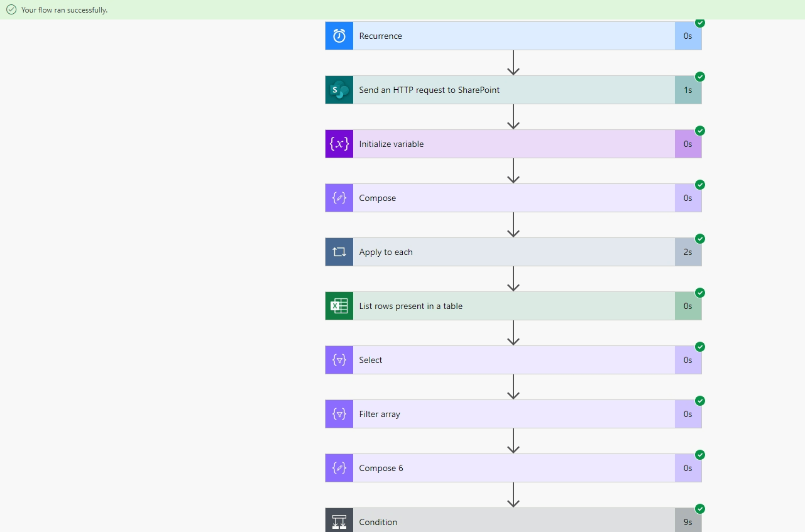Click the Excel icon on List rows step
The height and width of the screenshot is (532, 805).
[x=339, y=306]
